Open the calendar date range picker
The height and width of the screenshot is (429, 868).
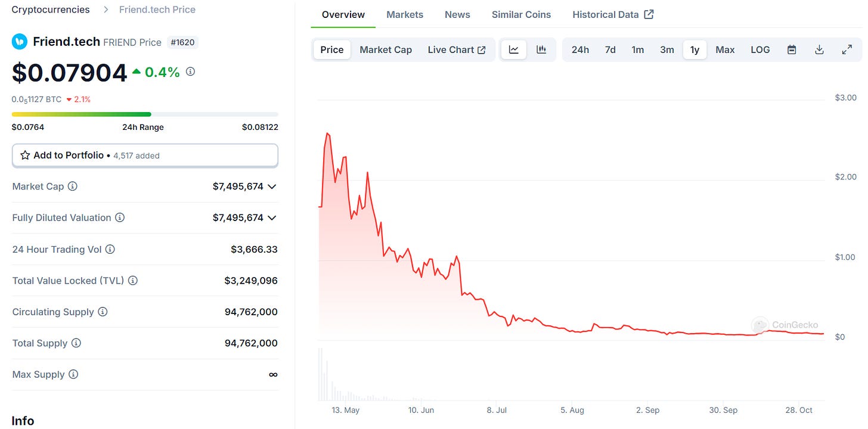(792, 50)
